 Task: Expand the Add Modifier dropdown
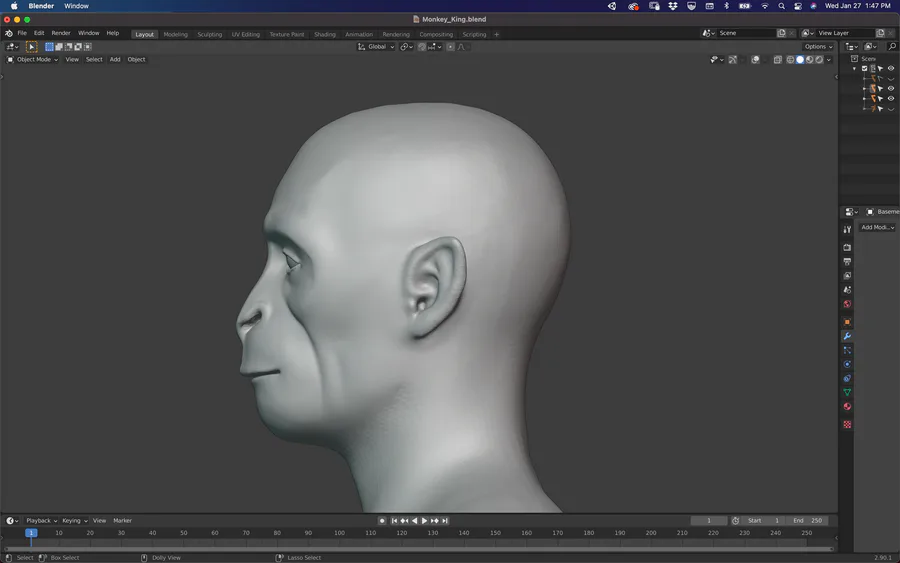(877, 228)
